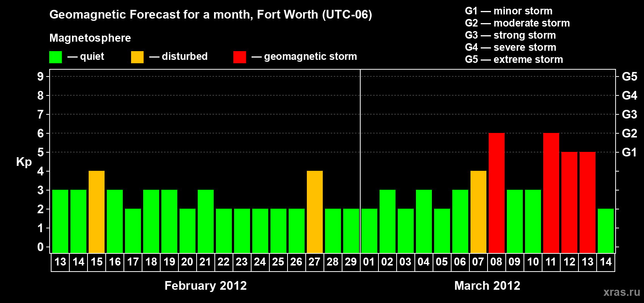Select the orange bar for March 07
Screen dimensions: 644x303
click(478, 212)
